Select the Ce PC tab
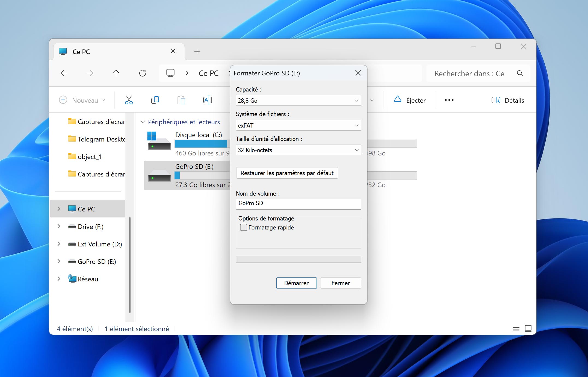The image size is (588, 377). click(119, 52)
